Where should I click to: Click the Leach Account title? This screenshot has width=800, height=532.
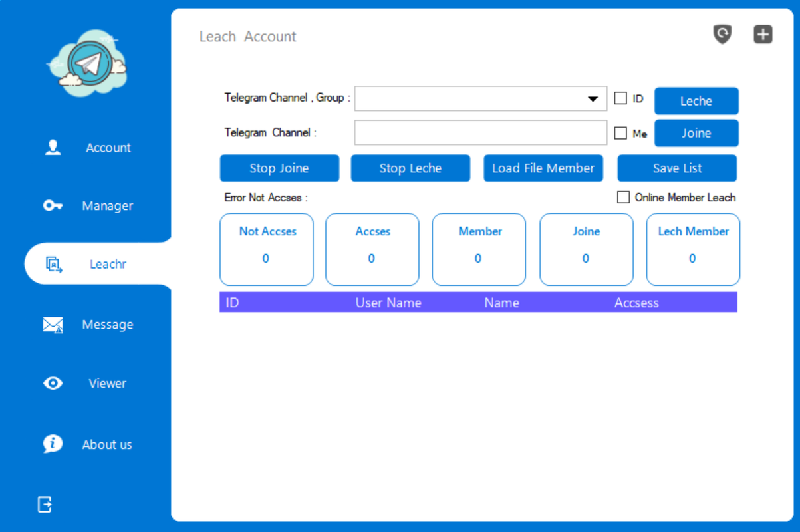coord(248,37)
